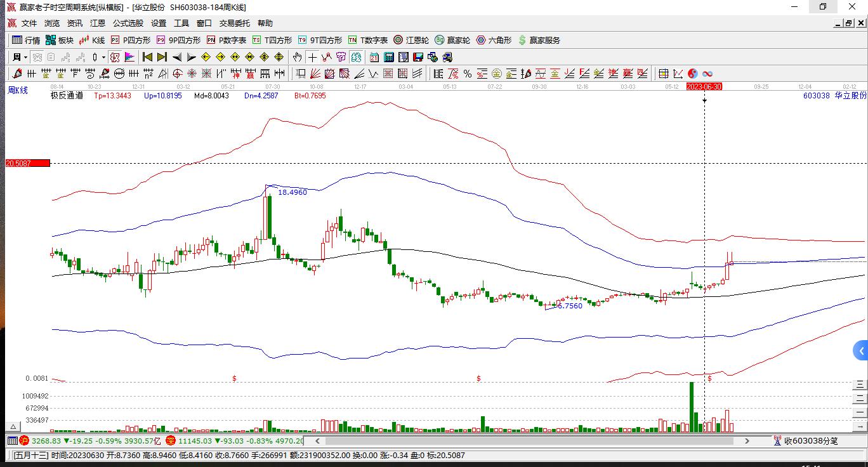868x467 pixels.
Task: Open the calendar icon in toolbar
Action: [374, 57]
